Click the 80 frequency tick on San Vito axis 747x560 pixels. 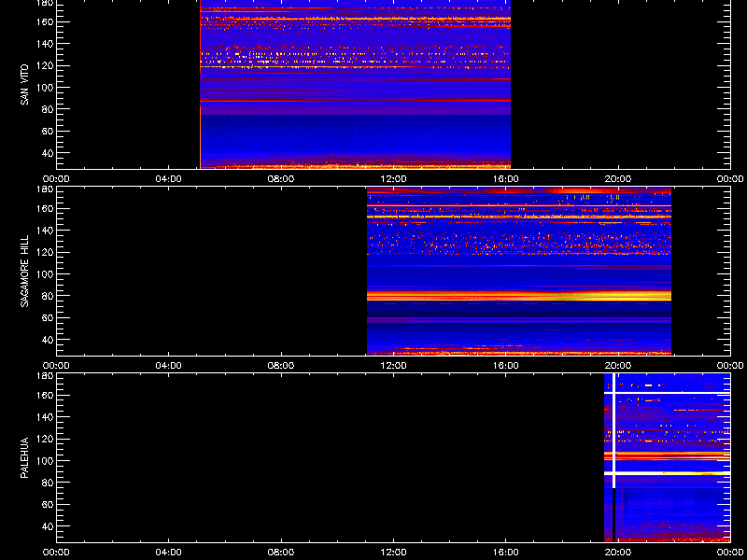click(47, 109)
